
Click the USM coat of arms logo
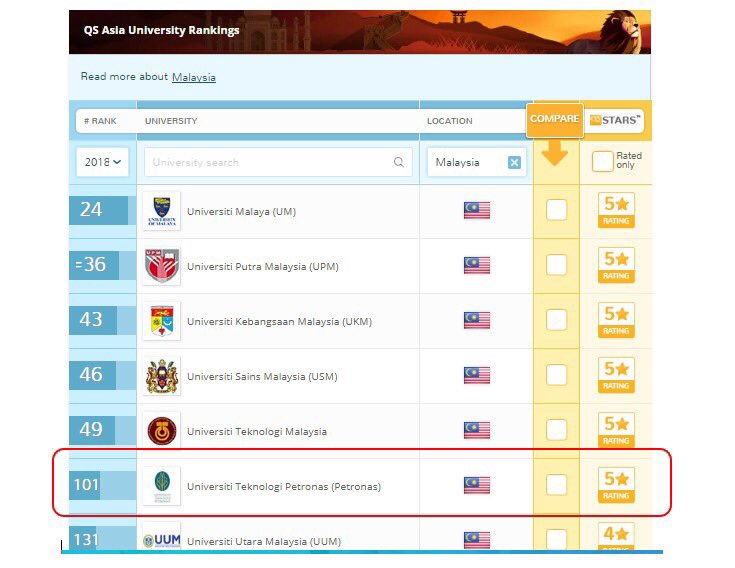pyautogui.click(x=162, y=376)
